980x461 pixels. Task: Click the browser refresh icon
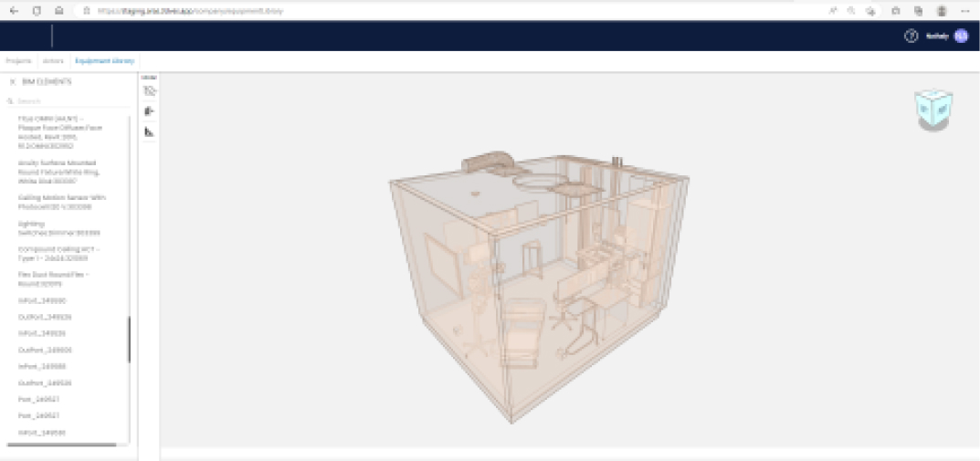(x=37, y=10)
